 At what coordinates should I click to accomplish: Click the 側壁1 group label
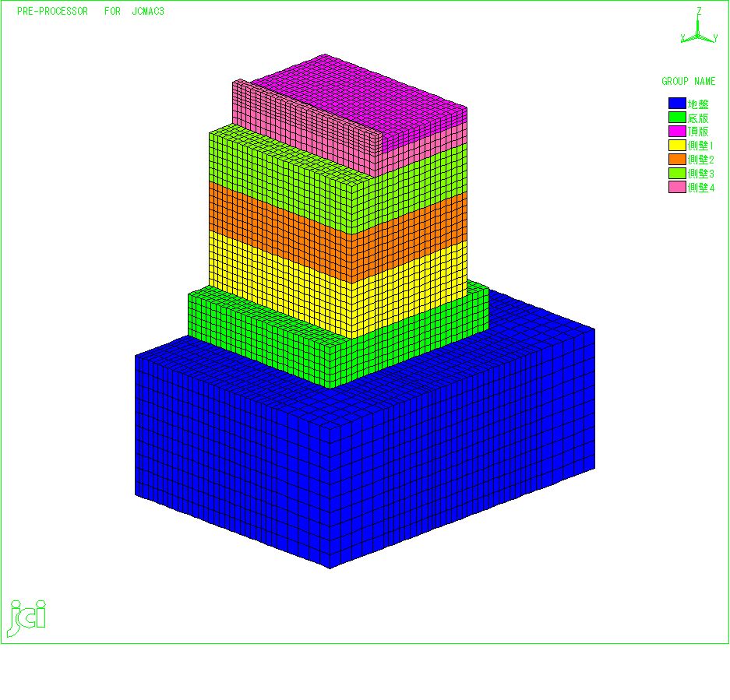pos(700,146)
